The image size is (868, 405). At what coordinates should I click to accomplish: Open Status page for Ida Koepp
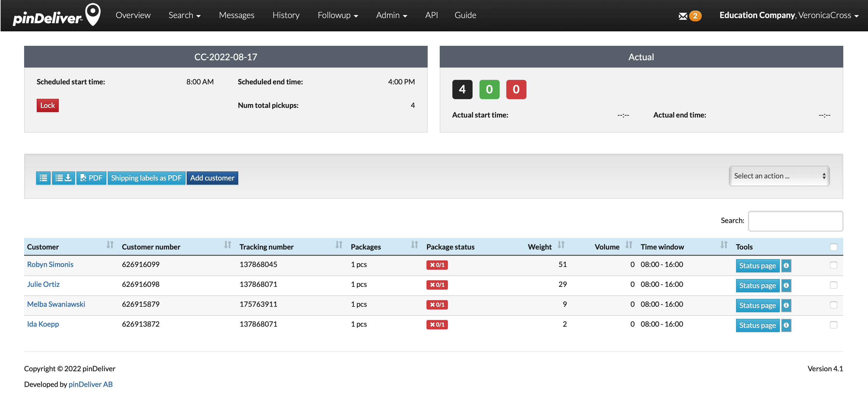click(x=757, y=325)
